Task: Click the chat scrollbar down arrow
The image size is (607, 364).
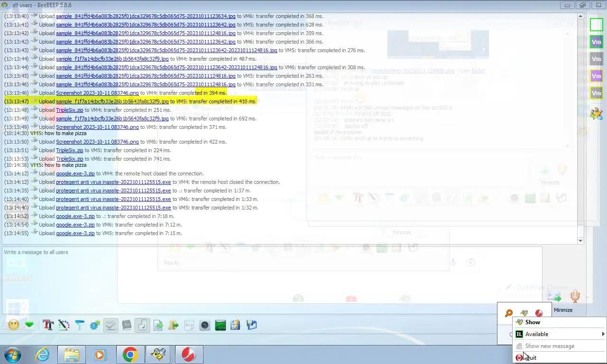Action: (580, 241)
